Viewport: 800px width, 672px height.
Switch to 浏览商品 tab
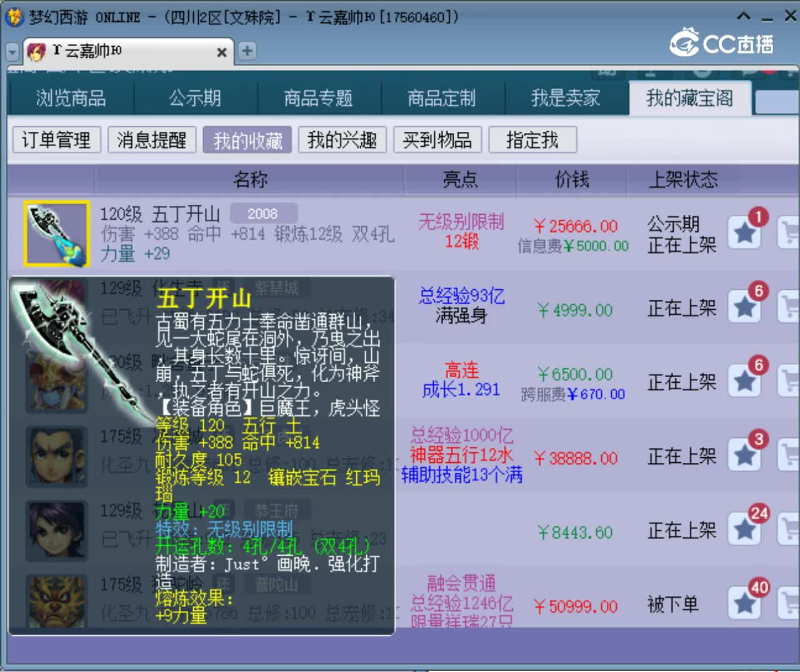[x=71, y=98]
